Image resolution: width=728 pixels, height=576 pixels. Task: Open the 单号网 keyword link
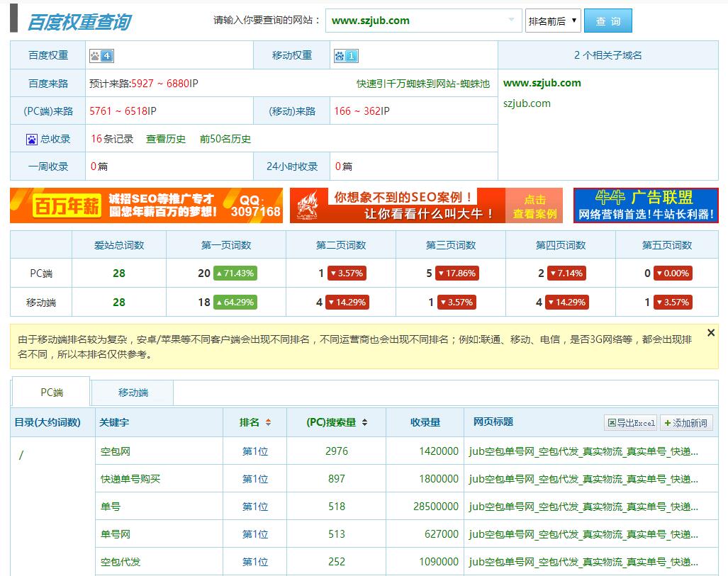pos(116,534)
